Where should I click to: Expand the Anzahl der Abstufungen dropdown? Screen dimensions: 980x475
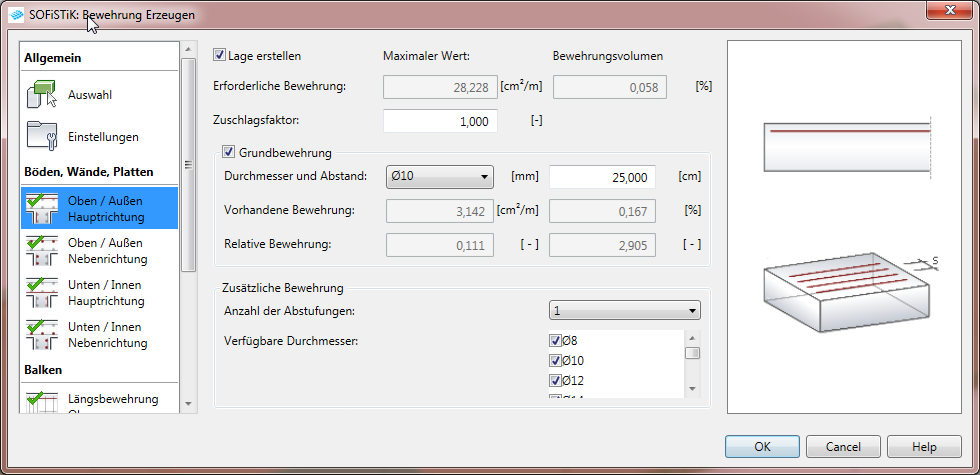click(x=624, y=311)
